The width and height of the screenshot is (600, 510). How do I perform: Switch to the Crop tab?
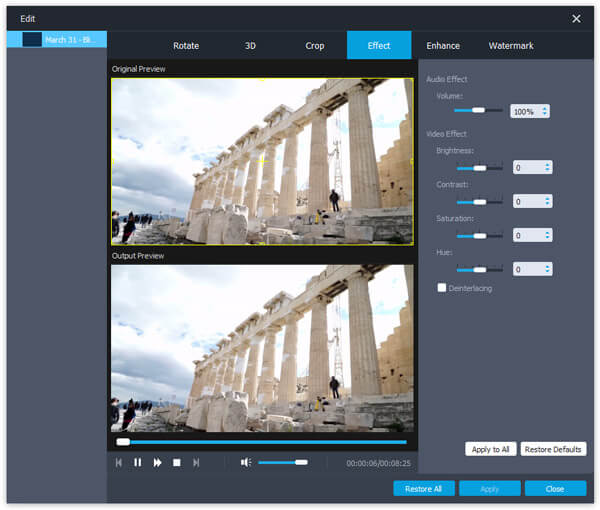point(315,46)
